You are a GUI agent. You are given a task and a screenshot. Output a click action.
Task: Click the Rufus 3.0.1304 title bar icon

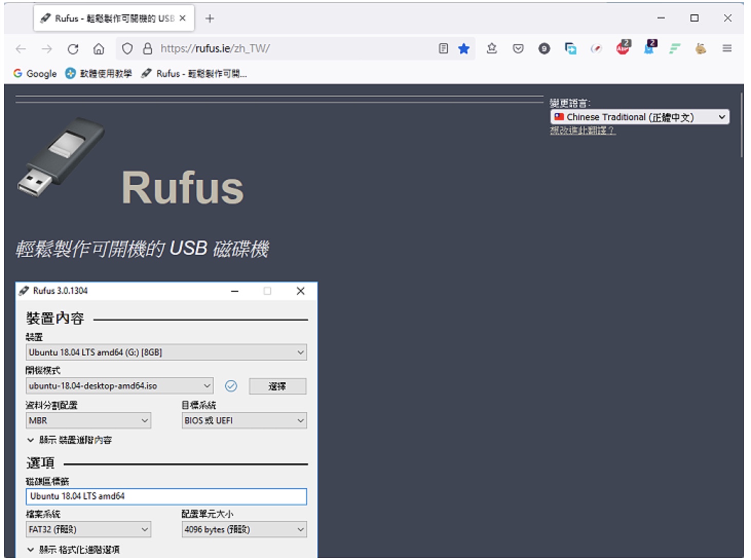[24, 291]
